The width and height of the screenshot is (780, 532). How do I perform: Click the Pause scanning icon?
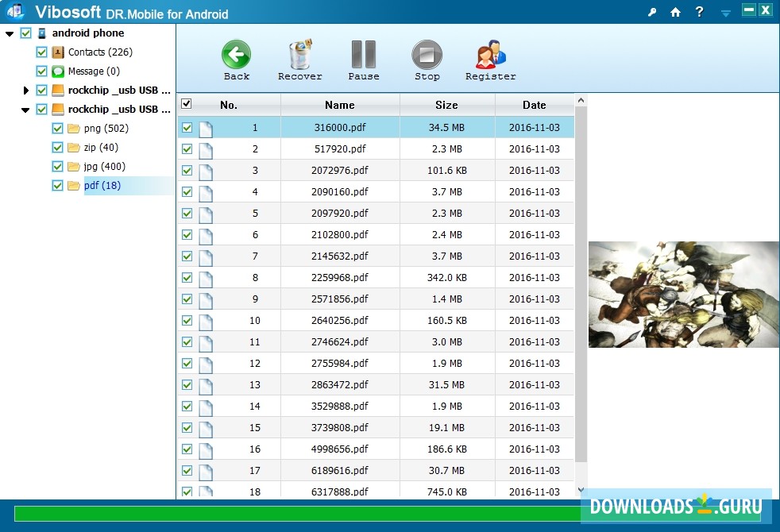coord(363,54)
